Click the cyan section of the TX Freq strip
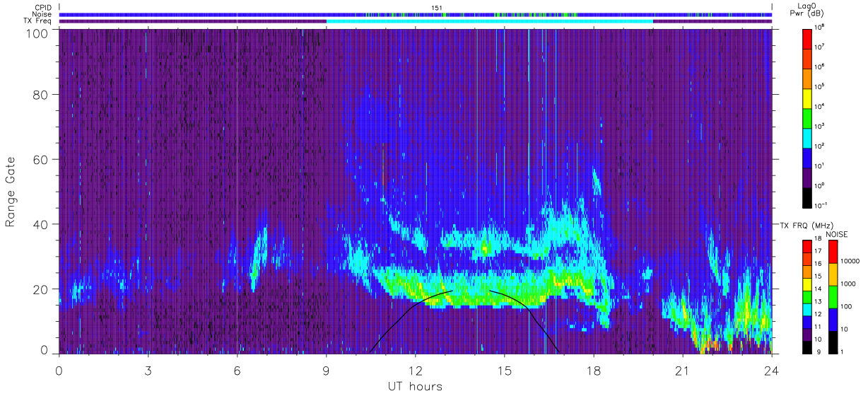868x401 pixels. (489, 21)
